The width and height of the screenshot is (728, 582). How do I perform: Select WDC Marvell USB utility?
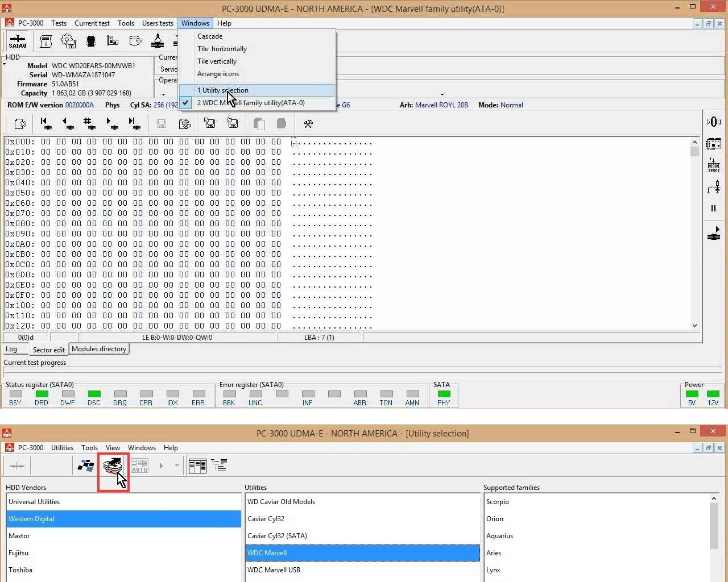tap(274, 570)
